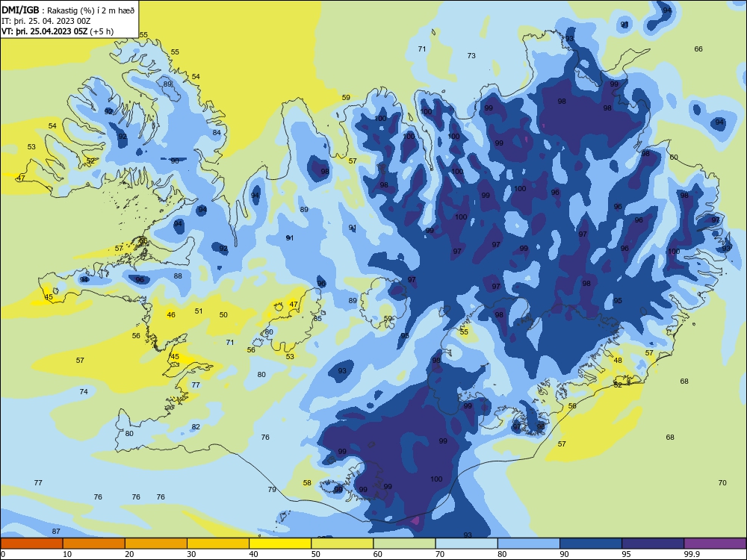747x560 pixels.
Task: Click the pale blue 70–80 legend swatch
Action: coord(466,544)
